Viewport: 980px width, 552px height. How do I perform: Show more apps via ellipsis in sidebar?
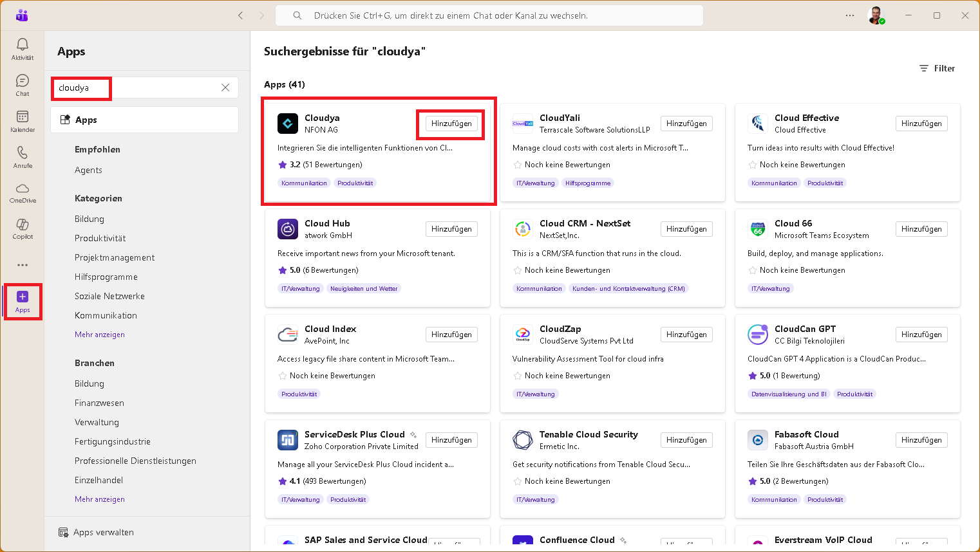tap(23, 265)
